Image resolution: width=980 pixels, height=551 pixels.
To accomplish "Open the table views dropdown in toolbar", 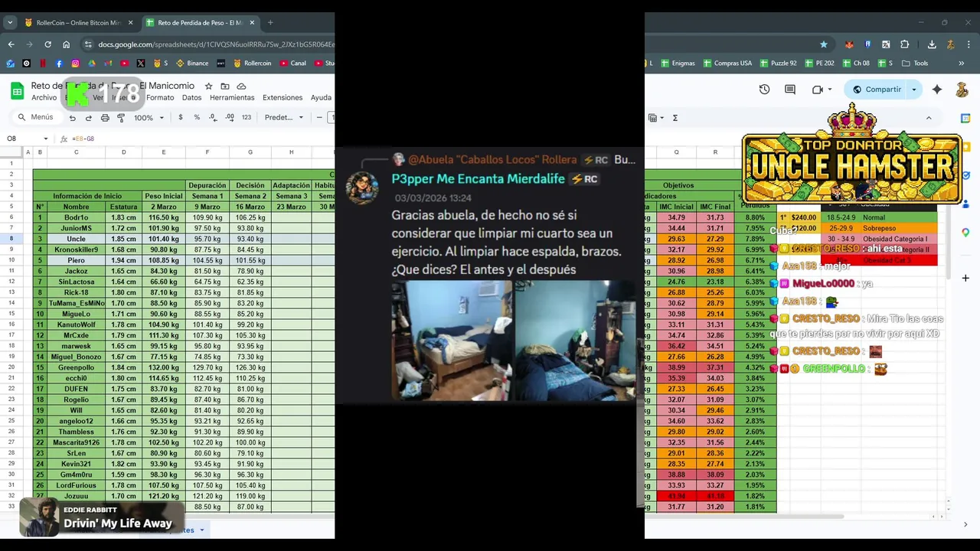I will (x=655, y=118).
